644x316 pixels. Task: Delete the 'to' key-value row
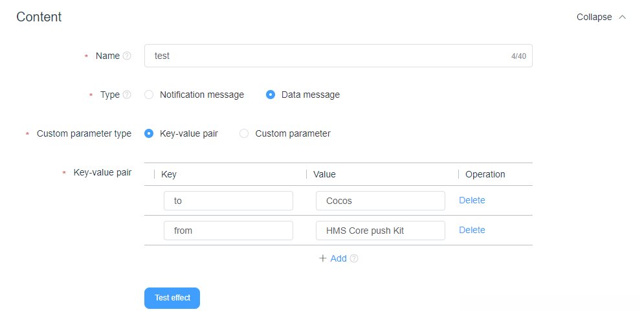pyautogui.click(x=472, y=201)
